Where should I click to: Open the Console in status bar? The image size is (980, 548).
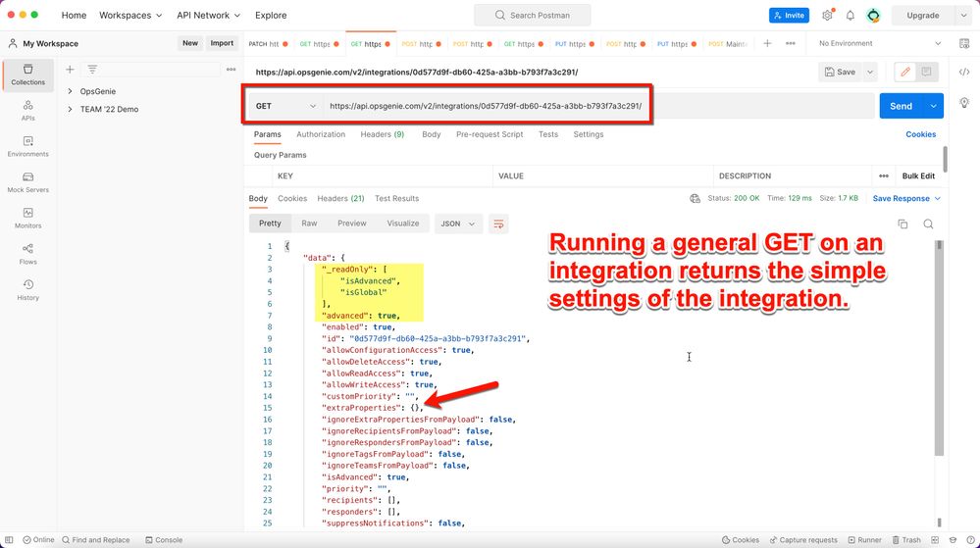(x=164, y=540)
